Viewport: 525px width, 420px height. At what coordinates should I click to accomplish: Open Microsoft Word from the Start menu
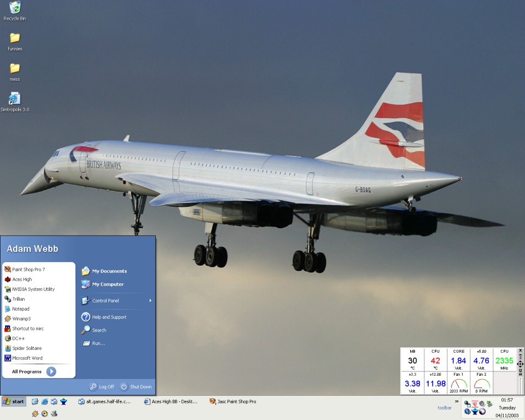click(x=38, y=358)
